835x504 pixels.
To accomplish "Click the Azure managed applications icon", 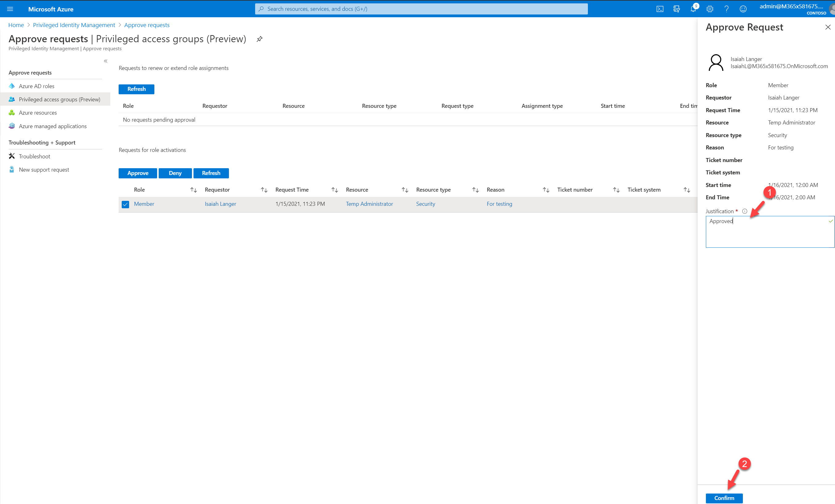I will point(12,126).
